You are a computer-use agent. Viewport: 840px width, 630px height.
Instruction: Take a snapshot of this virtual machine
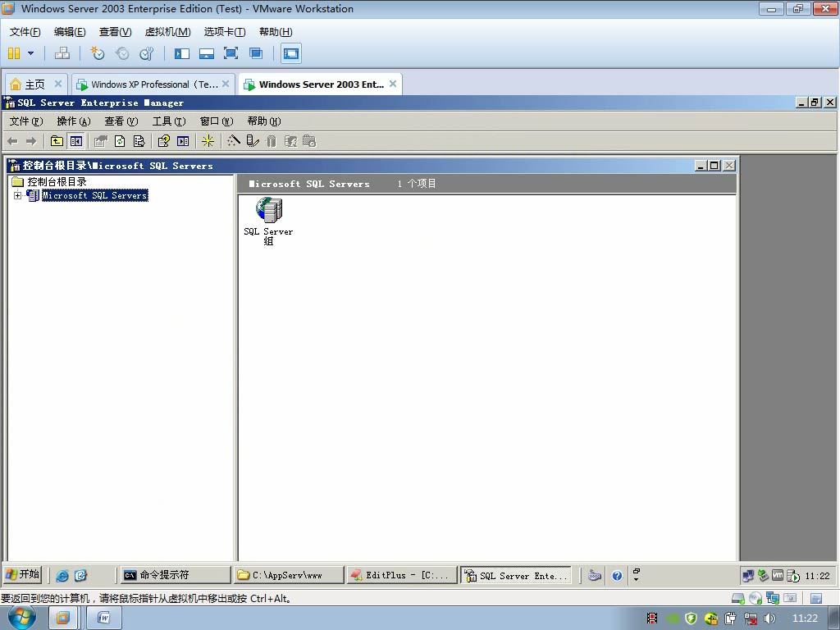[98, 53]
